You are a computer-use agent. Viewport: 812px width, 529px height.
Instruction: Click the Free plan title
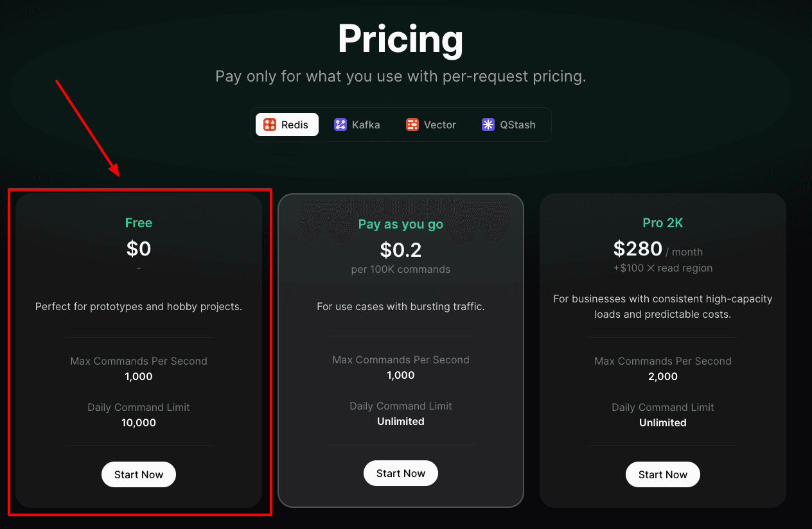click(x=139, y=223)
